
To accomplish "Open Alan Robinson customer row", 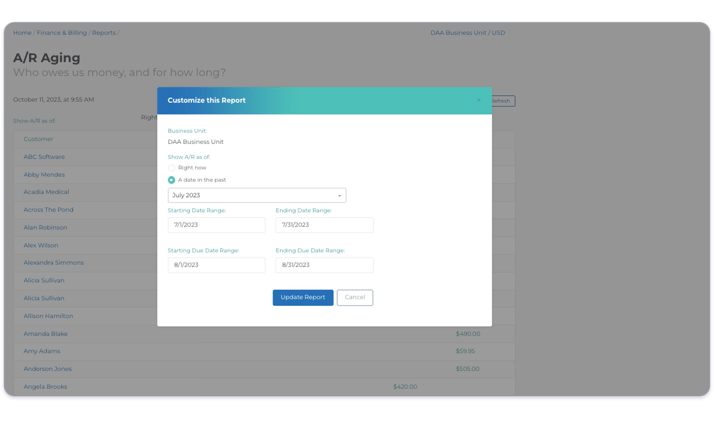I will pyautogui.click(x=45, y=228).
